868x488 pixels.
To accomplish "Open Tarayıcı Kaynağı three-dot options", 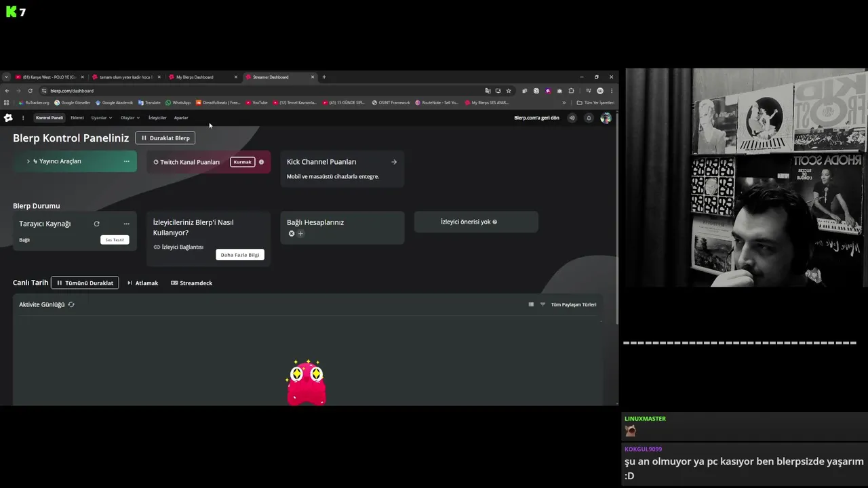I will click(126, 224).
